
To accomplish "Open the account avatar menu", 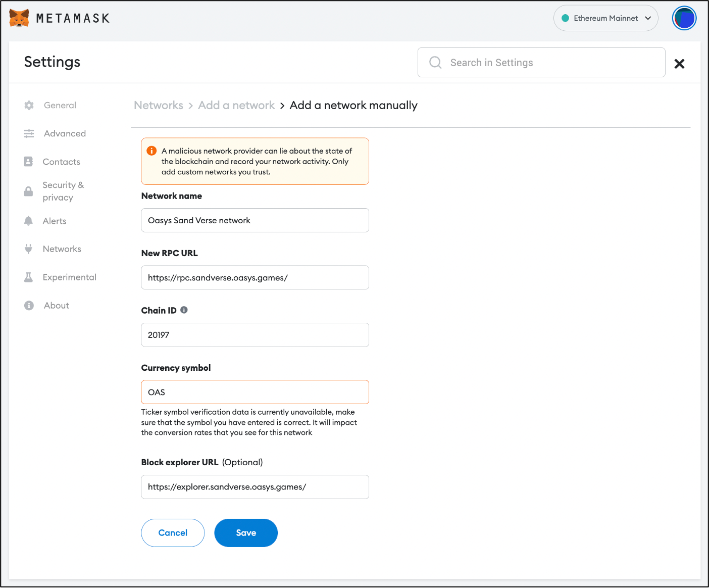I will click(x=684, y=18).
